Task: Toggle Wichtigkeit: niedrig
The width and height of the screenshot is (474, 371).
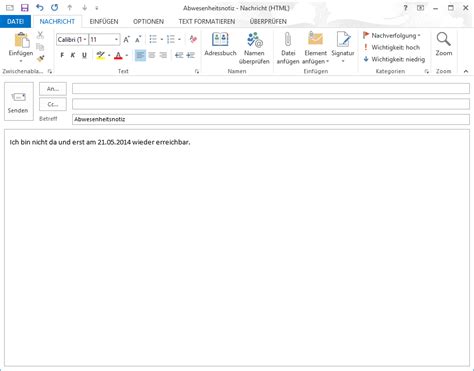Action: coord(394,59)
